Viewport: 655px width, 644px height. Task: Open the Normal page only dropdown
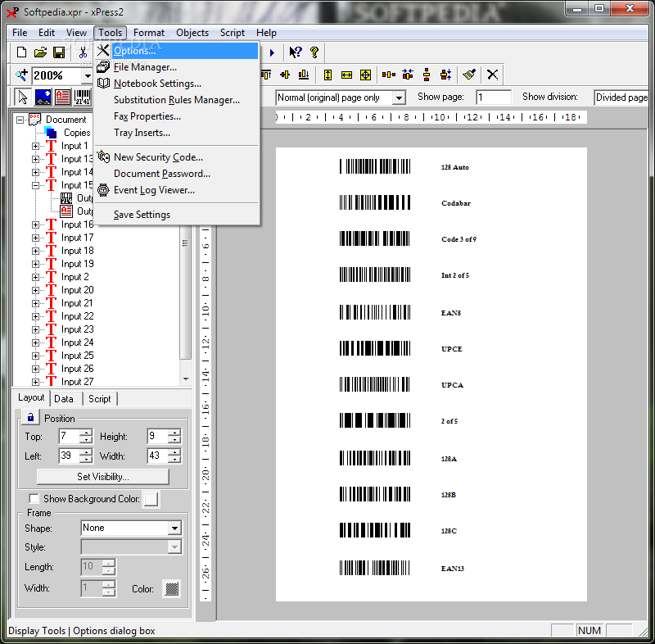coord(399,98)
